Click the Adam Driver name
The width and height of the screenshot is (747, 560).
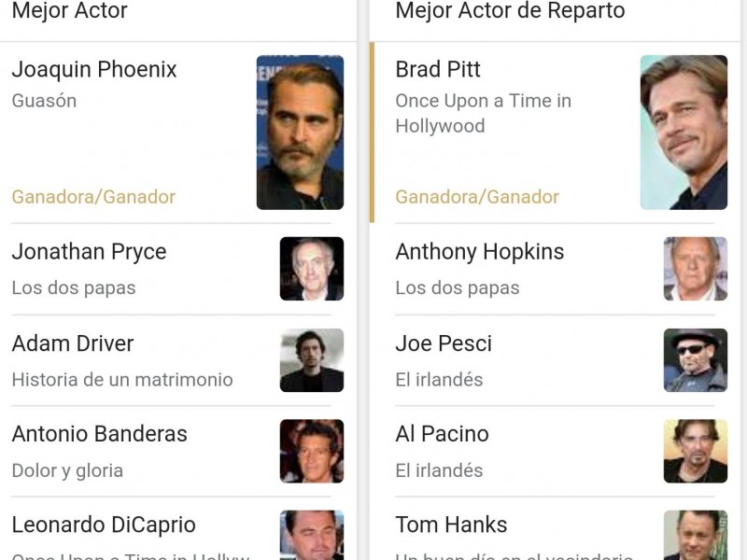73,343
